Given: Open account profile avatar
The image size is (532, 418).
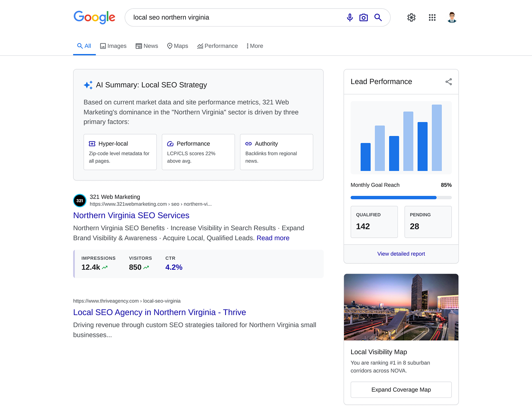Looking at the screenshot, I should tap(452, 17).
